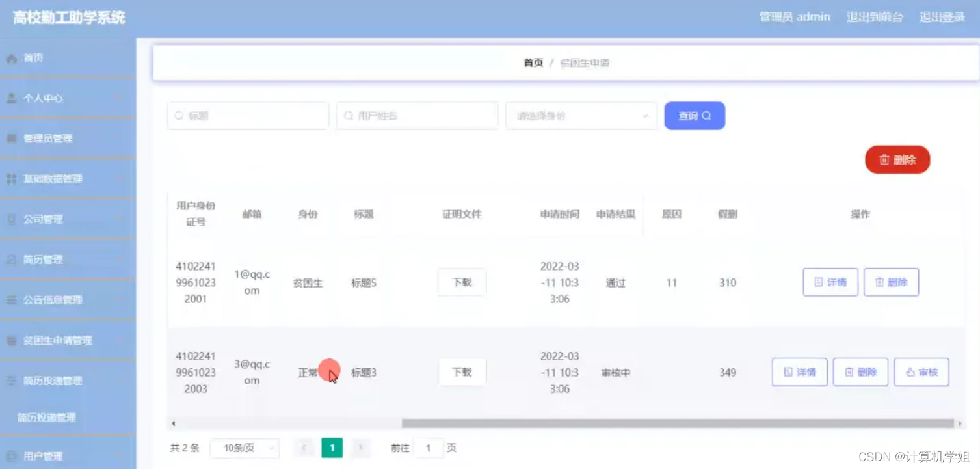Click the value 310 in 假删 column

[x=728, y=282]
